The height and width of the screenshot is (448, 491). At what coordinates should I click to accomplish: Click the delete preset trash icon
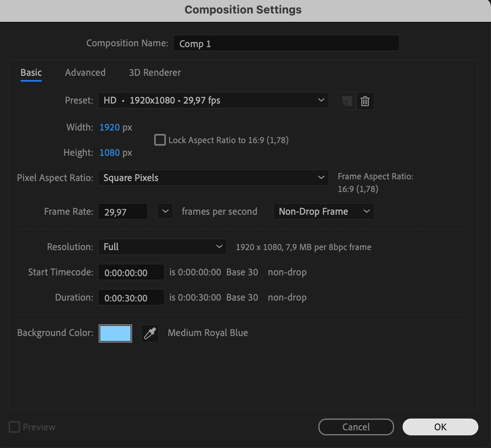365,101
